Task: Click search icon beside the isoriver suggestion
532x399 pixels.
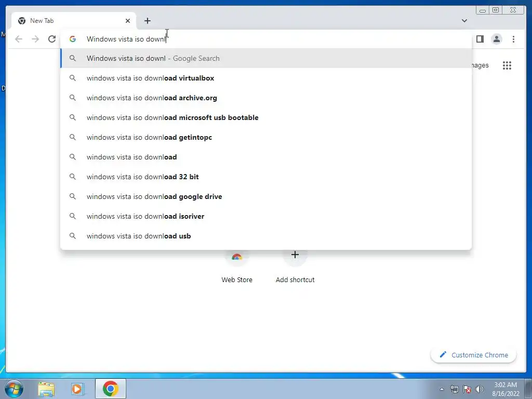Action: click(73, 216)
